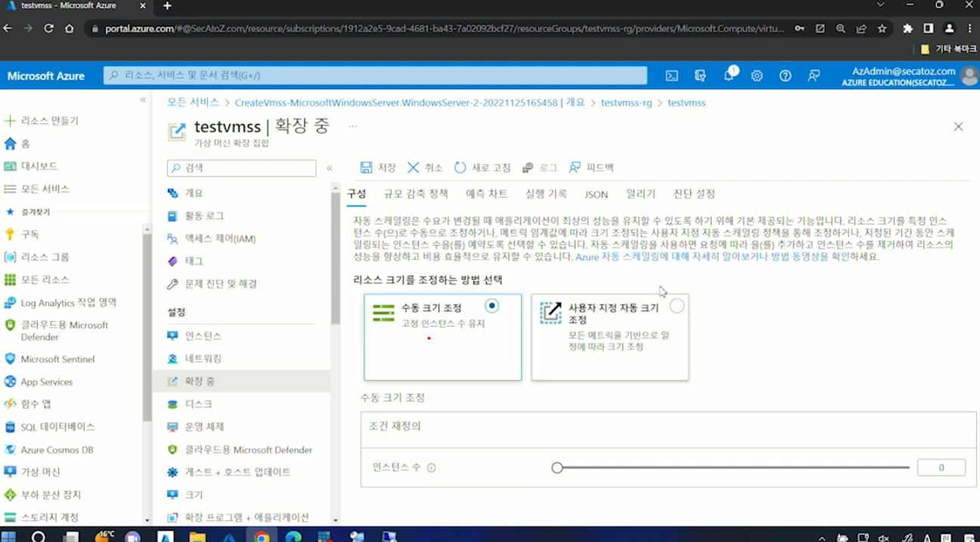Click 로그 button in toolbar
The image size is (980, 542).
539,168
